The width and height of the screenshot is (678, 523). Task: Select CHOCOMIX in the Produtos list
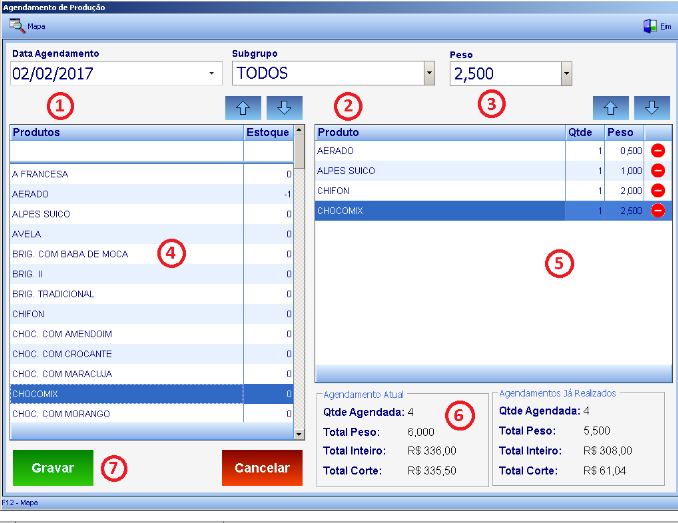tap(151, 394)
